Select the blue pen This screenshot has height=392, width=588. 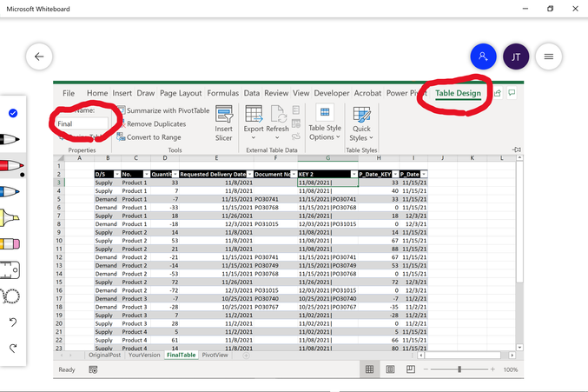pos(10,192)
